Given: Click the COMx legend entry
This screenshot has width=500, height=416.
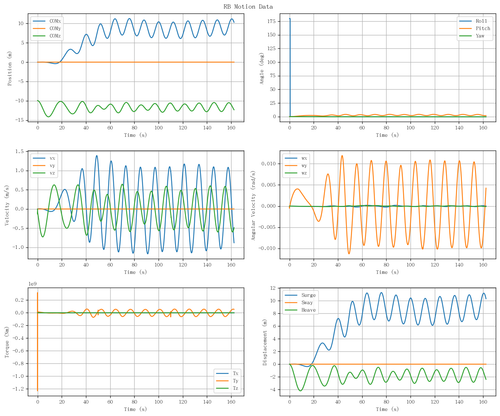Looking at the screenshot, I should point(47,21).
